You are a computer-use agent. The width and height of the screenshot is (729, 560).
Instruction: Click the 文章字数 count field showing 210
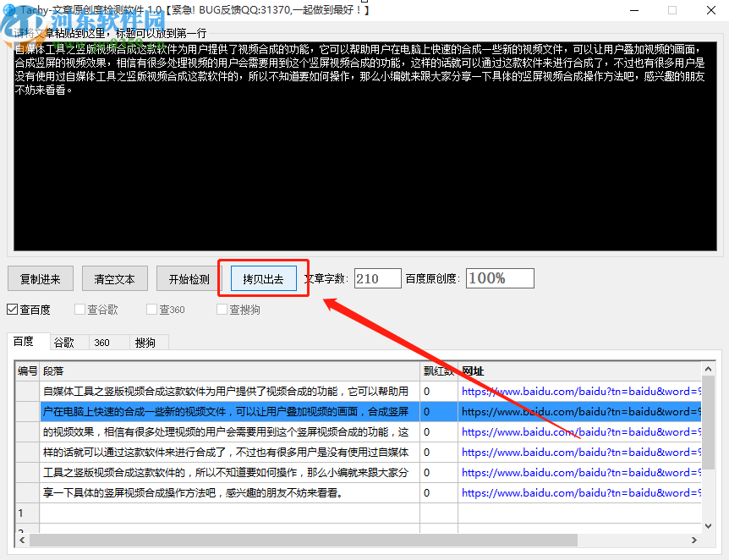[377, 277]
